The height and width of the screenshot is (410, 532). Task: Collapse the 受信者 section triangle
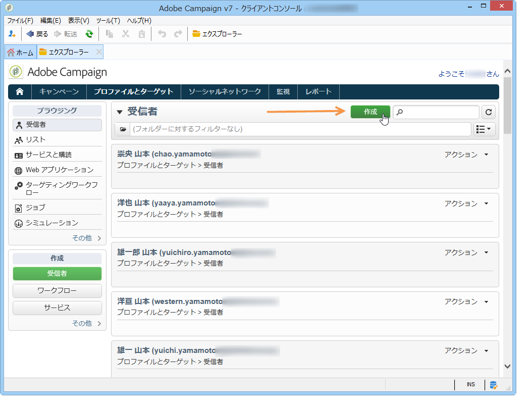120,112
